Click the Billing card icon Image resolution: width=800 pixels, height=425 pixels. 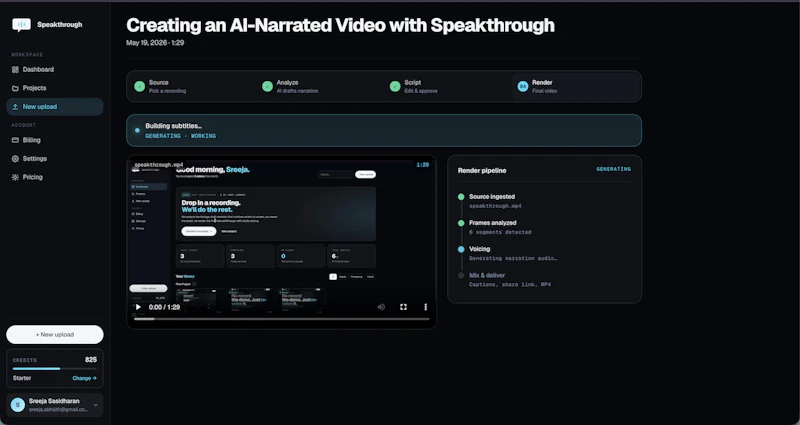(x=15, y=140)
